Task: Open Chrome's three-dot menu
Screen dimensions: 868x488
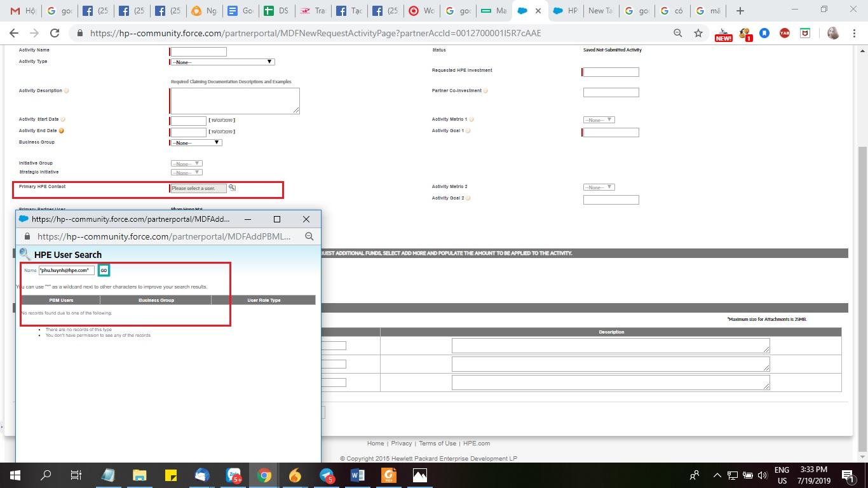Action: click(854, 33)
